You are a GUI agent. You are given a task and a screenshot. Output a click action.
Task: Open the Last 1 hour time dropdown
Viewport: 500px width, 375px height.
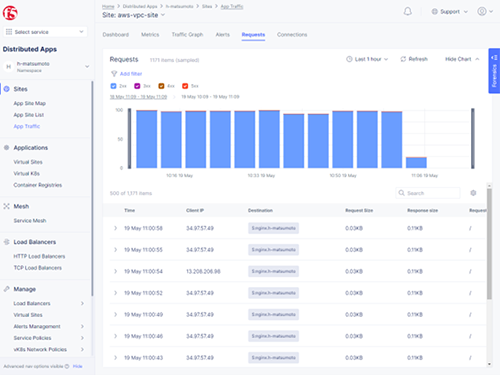tap(367, 59)
